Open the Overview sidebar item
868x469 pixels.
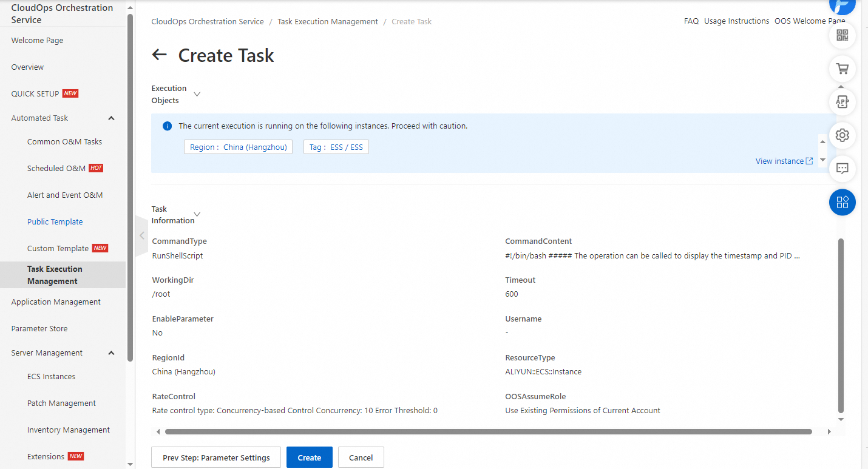[x=27, y=67]
